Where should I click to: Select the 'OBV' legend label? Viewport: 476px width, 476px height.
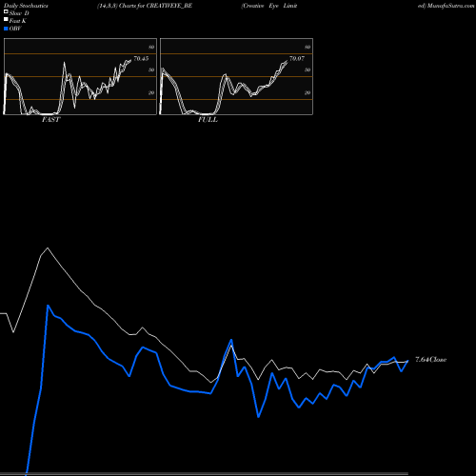pyautogui.click(x=15, y=29)
